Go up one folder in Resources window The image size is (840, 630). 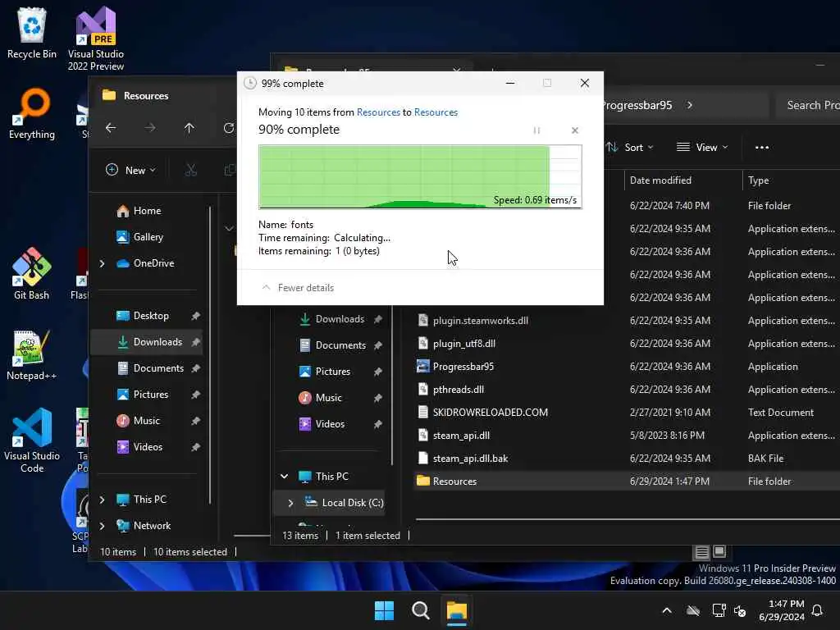tap(189, 127)
